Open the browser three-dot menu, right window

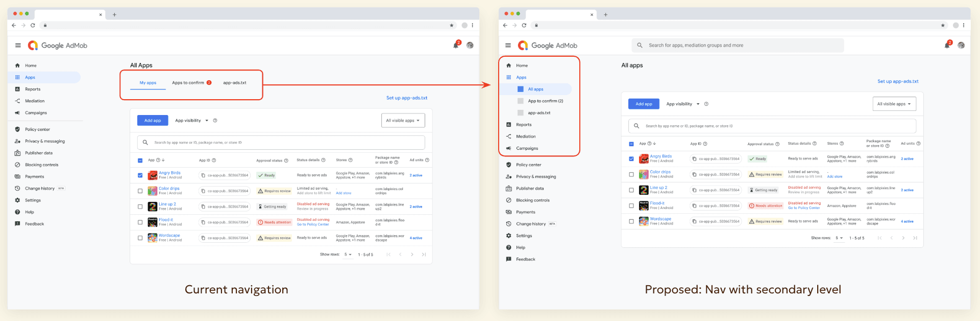[964, 25]
